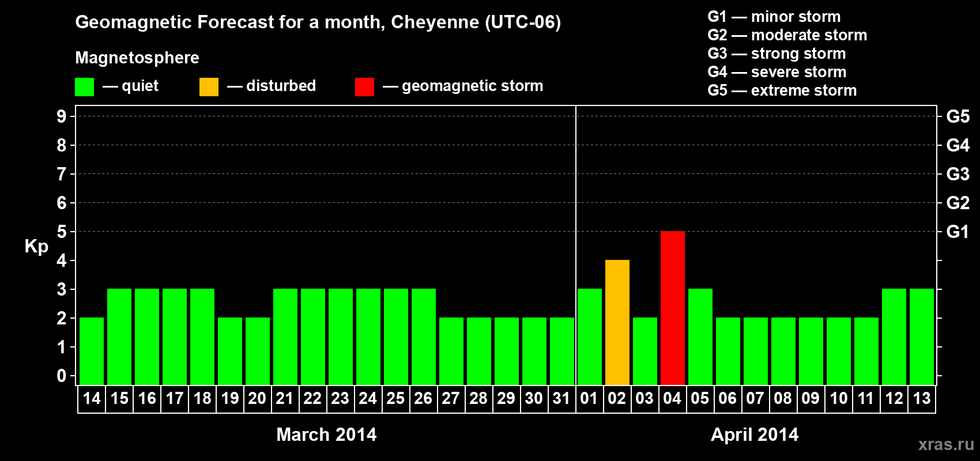Viewport: 980px width, 461px height.
Task: Click the Kp axis value 0
Action: click(x=62, y=376)
